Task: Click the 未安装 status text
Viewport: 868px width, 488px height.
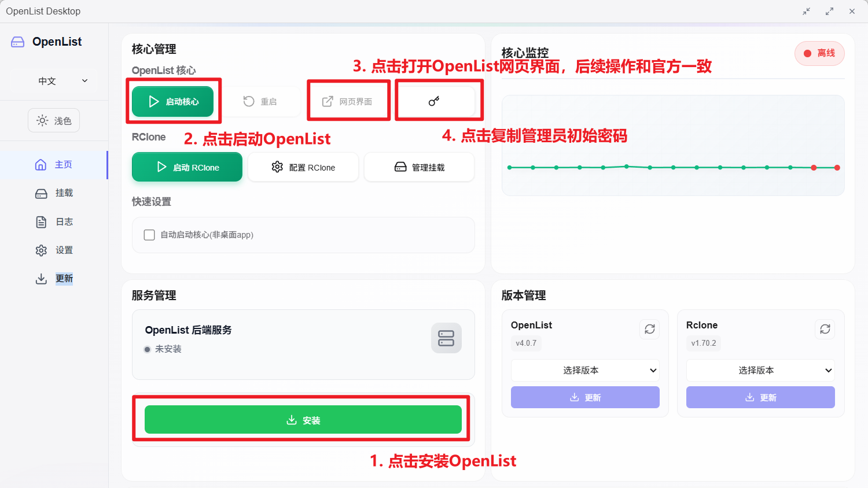Action: pos(168,349)
